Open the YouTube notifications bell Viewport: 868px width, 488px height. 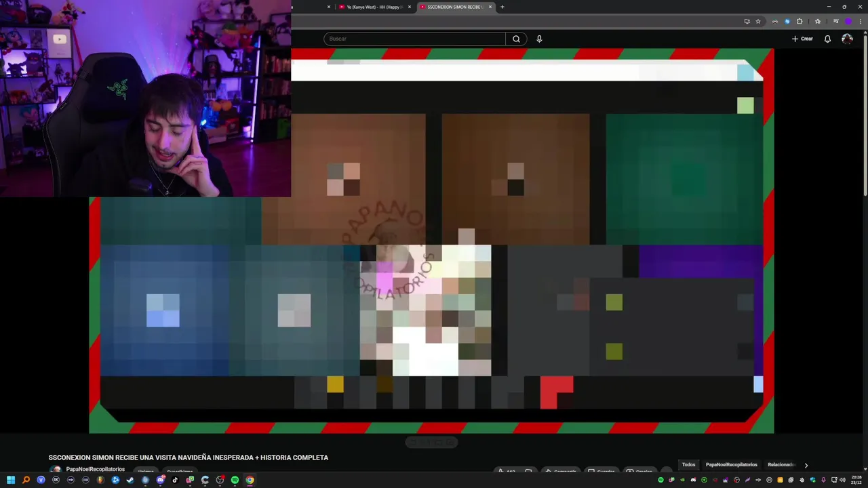pos(827,39)
